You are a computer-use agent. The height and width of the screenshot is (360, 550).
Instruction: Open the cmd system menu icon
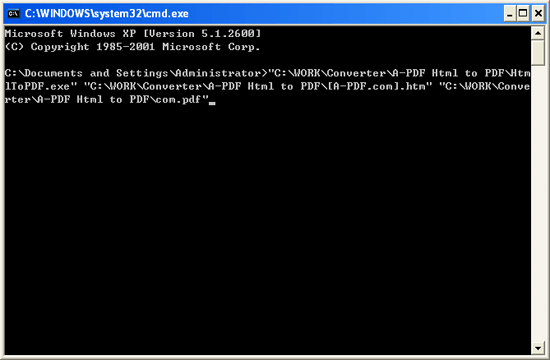click(x=13, y=14)
